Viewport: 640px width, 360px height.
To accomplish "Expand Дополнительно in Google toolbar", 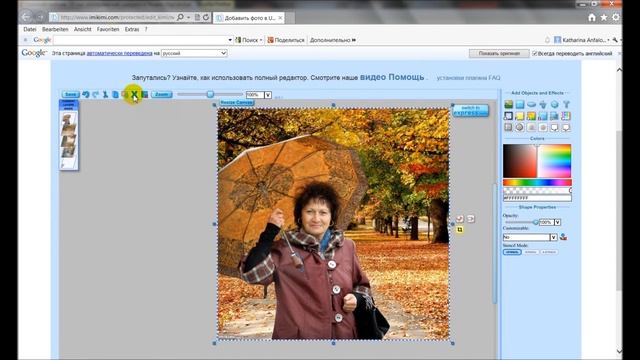I will tap(333, 40).
